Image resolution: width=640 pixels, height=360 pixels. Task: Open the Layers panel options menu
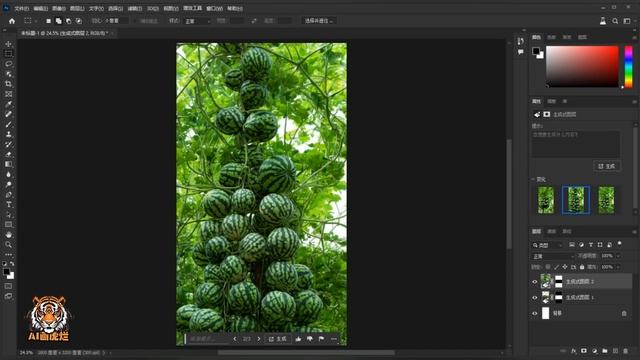[x=634, y=231]
